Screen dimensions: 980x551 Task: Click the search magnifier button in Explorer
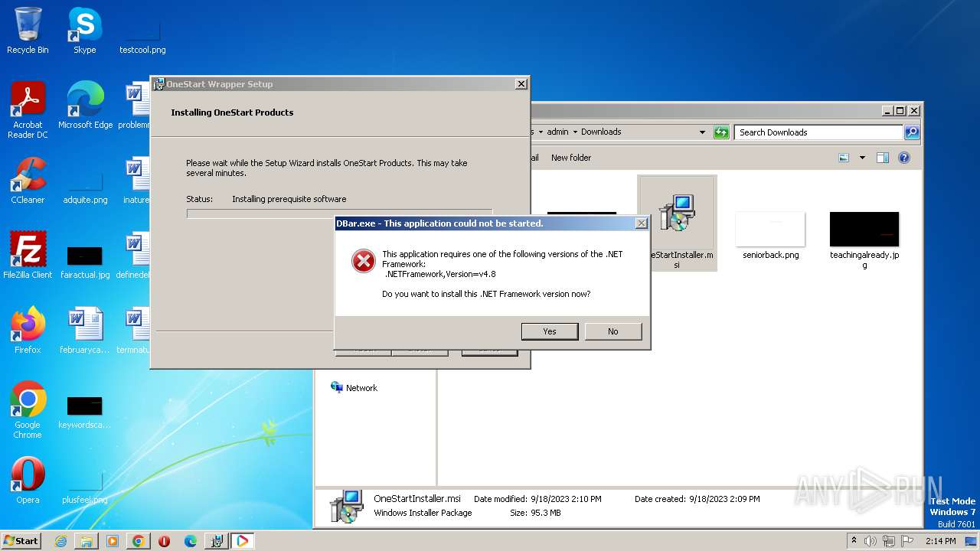point(911,132)
